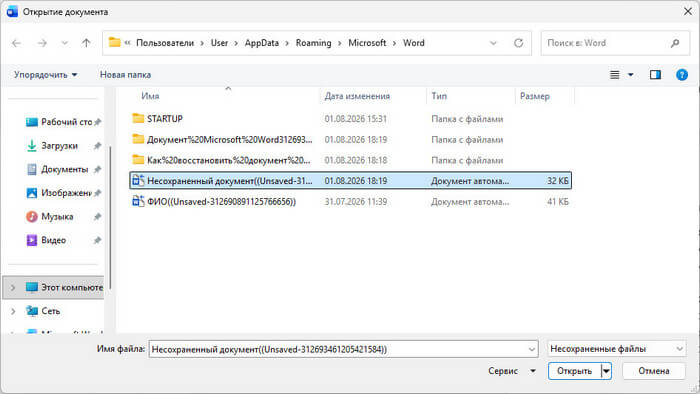Sort by Тип column header
The width and height of the screenshot is (700, 394).
coord(439,96)
